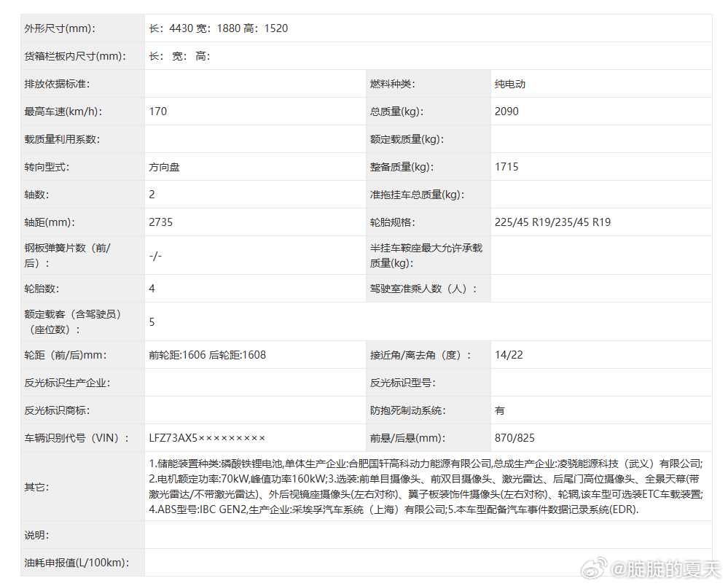Click the 前悬/后悬(mm) label
Viewport: 728px width, 586px height.
[x=407, y=438]
